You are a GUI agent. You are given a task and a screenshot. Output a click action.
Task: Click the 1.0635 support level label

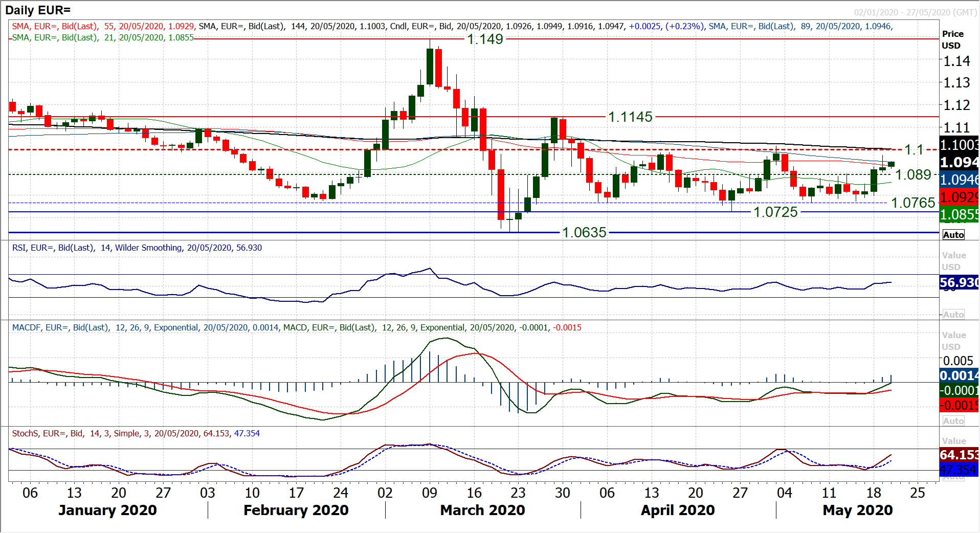(x=584, y=232)
